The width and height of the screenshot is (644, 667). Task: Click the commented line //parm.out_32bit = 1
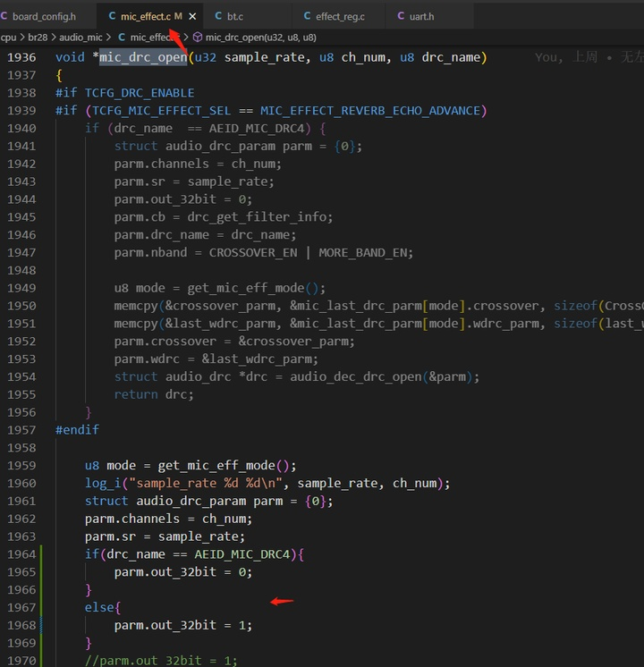[161, 661]
